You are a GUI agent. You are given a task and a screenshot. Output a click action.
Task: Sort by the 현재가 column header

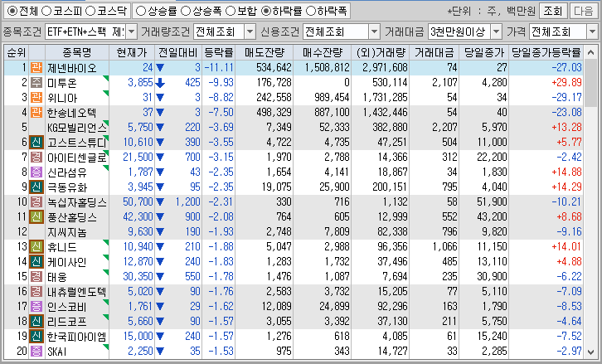pyautogui.click(x=132, y=52)
